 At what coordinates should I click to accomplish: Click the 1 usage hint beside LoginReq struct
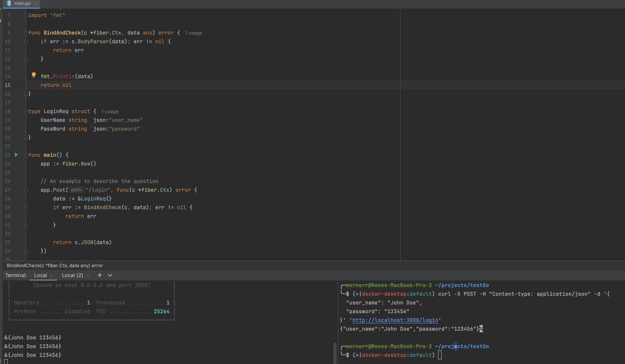coord(109,111)
